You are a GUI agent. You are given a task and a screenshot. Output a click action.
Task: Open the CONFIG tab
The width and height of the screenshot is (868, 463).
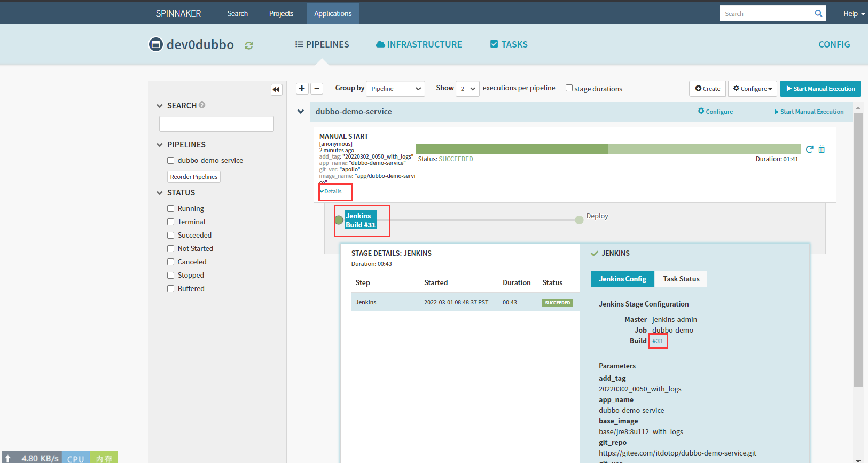pos(834,44)
